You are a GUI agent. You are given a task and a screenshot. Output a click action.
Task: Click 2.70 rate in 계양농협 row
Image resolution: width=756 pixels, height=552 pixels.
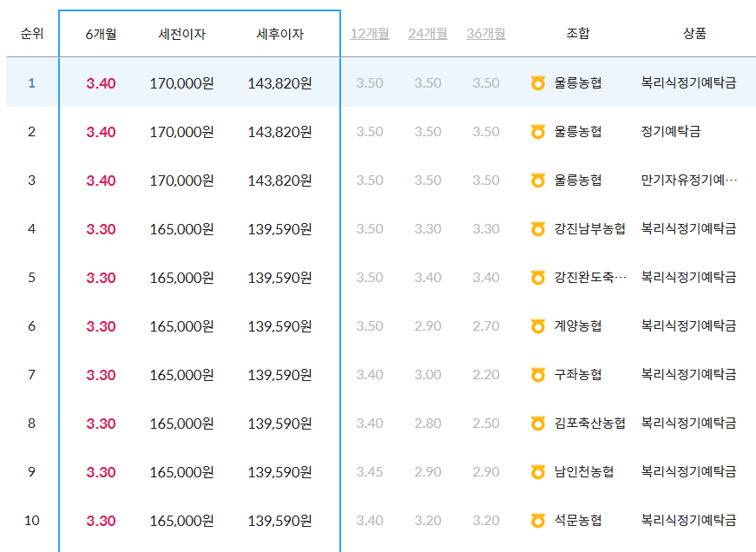point(485,325)
